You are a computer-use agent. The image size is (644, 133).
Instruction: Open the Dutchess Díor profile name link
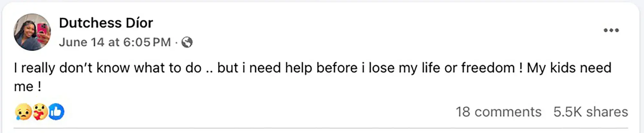pos(106,23)
